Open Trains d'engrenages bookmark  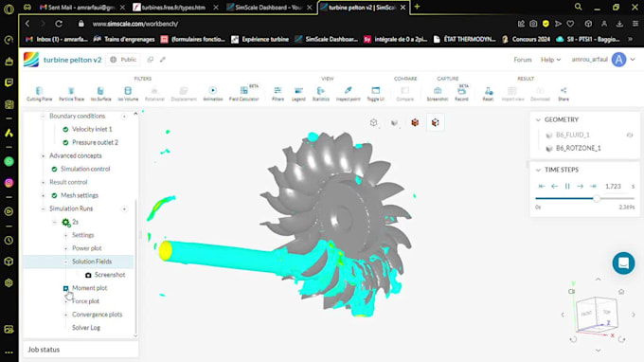point(124,40)
